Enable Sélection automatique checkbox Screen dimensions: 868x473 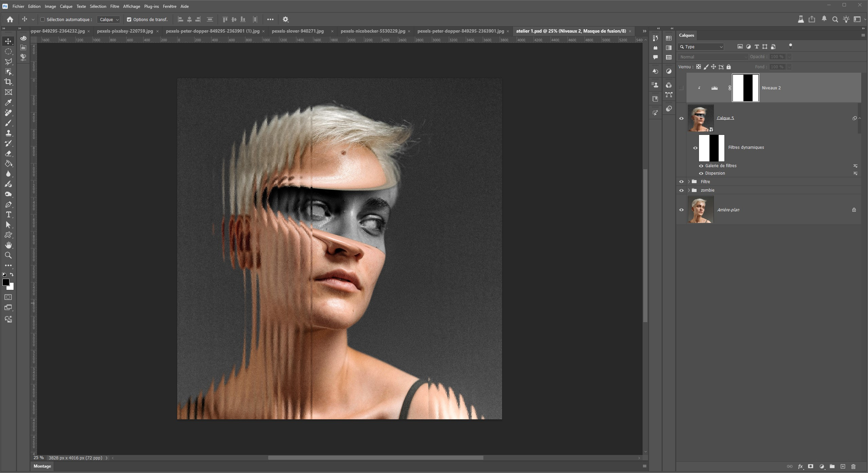click(x=43, y=19)
